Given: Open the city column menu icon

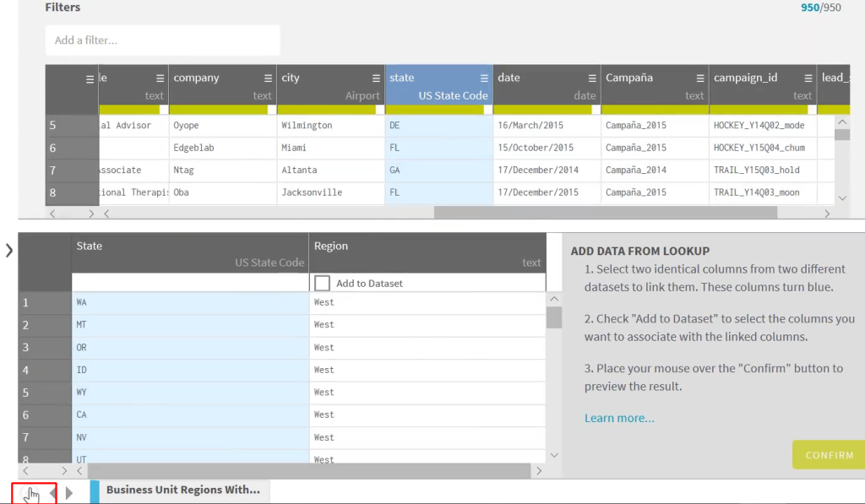Looking at the screenshot, I should point(377,78).
